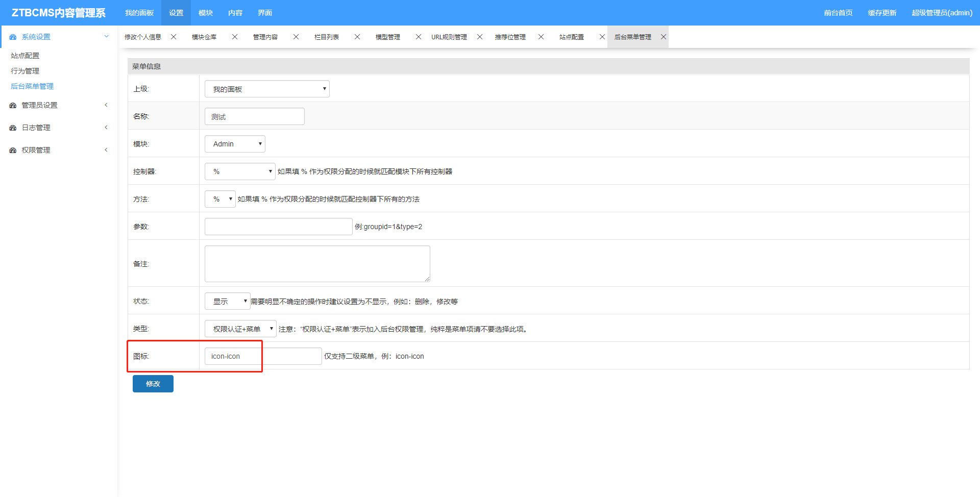Image resolution: width=980 pixels, height=497 pixels.
Task: Open the 类型 dropdown showing 权限认证+菜单
Action: pyautogui.click(x=240, y=329)
